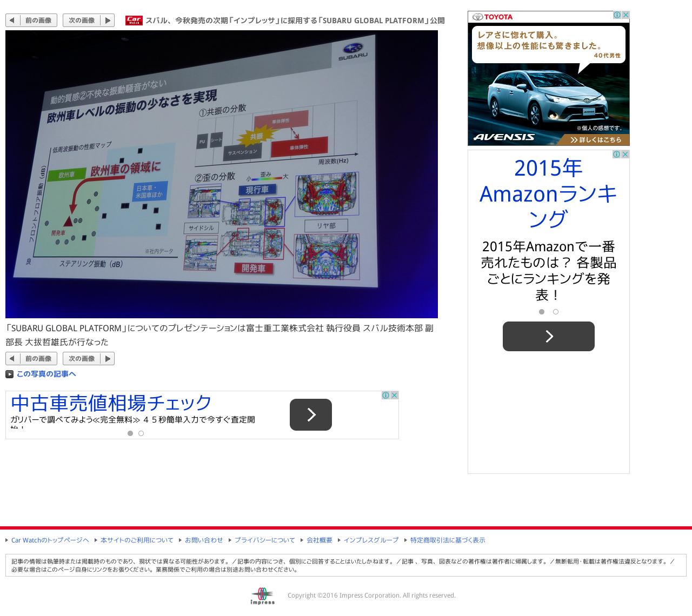Select second carousel dot in used-car ad
This screenshot has width=692, height=616.
click(x=141, y=433)
